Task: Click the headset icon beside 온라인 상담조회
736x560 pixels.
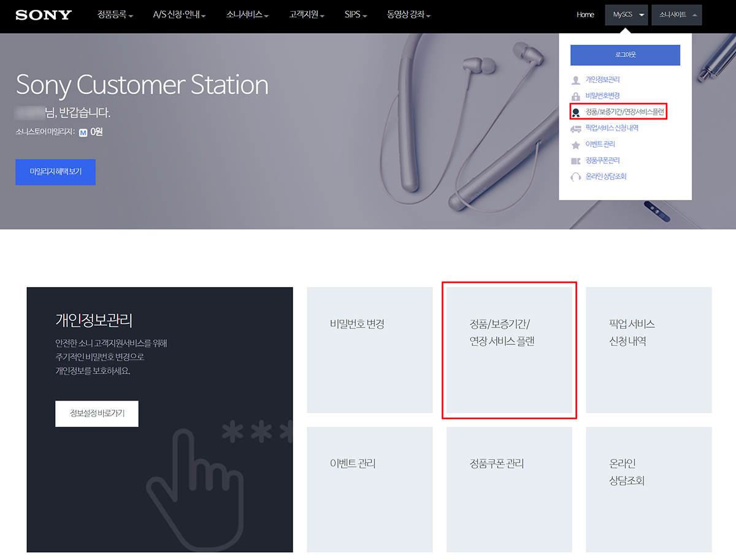Action: click(575, 177)
